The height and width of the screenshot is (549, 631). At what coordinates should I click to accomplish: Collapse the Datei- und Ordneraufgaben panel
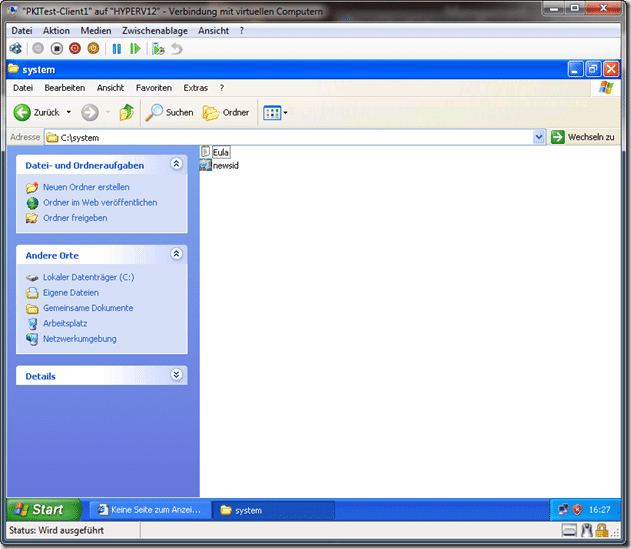[177, 165]
